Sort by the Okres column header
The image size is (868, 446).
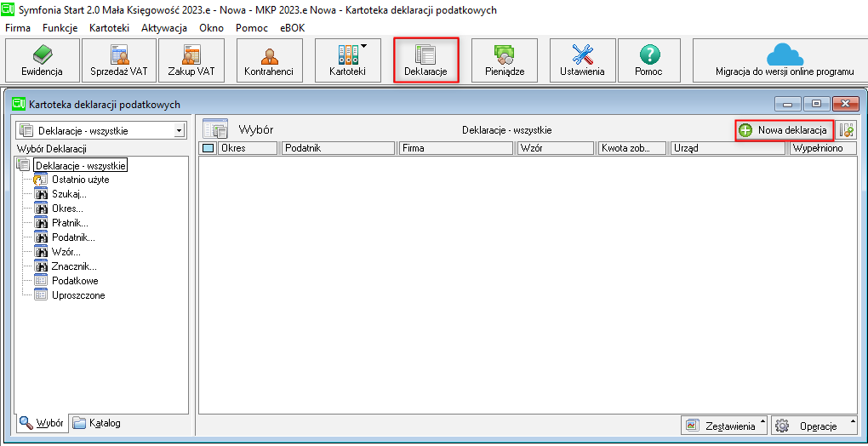tap(248, 148)
